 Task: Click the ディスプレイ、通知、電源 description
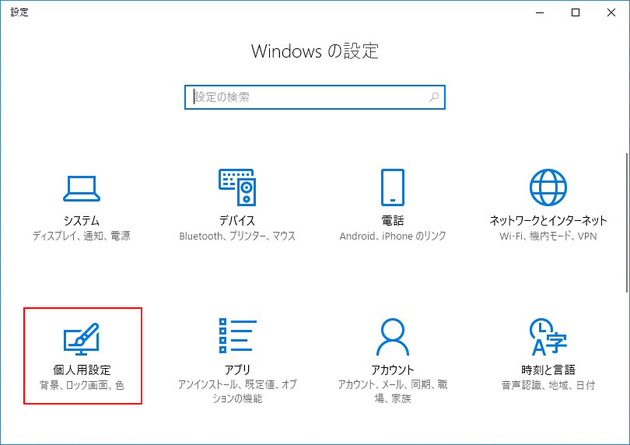[x=82, y=236]
